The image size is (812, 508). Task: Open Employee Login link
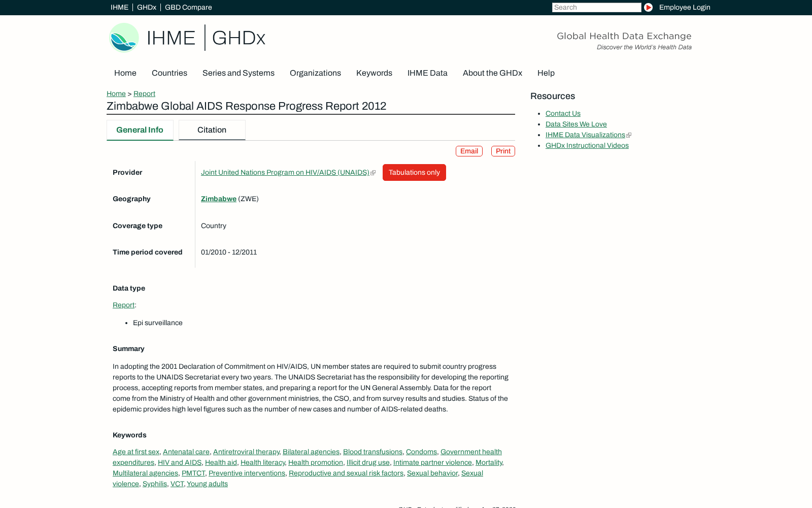[685, 7]
